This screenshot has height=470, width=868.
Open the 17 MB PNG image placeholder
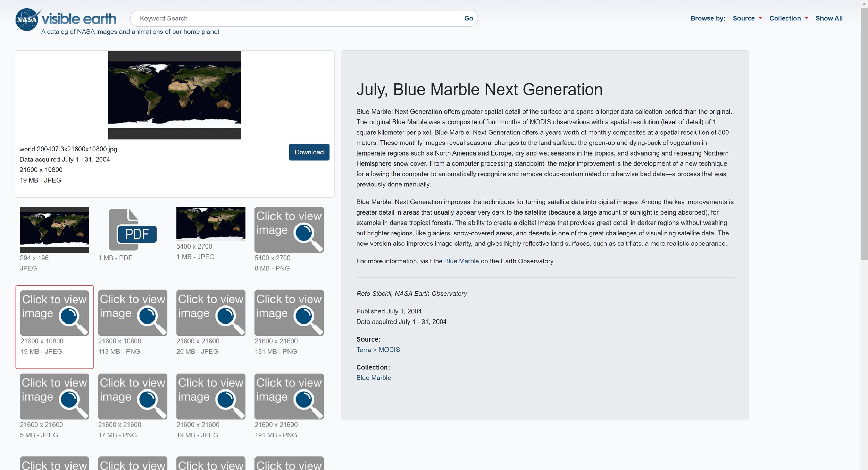[133, 396]
